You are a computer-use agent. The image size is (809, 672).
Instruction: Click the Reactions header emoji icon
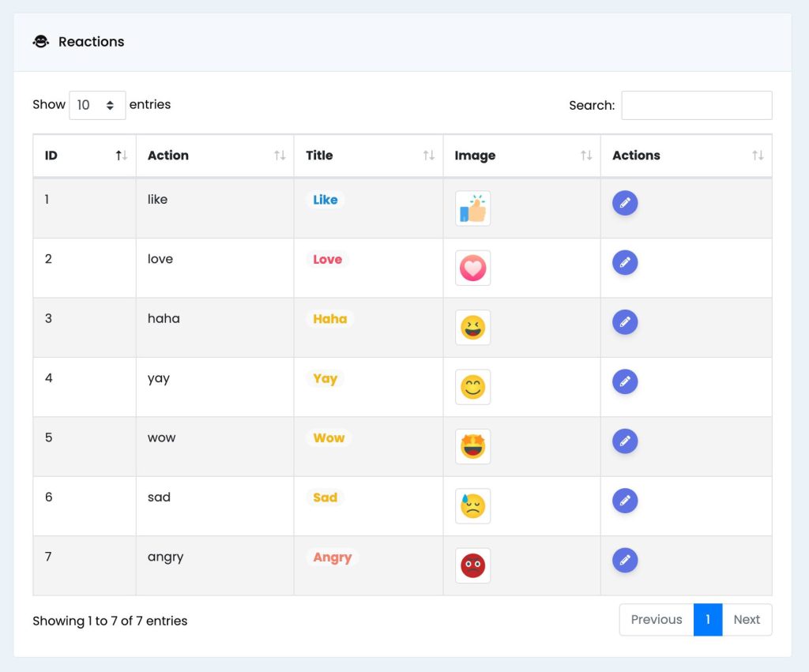pyautogui.click(x=41, y=41)
